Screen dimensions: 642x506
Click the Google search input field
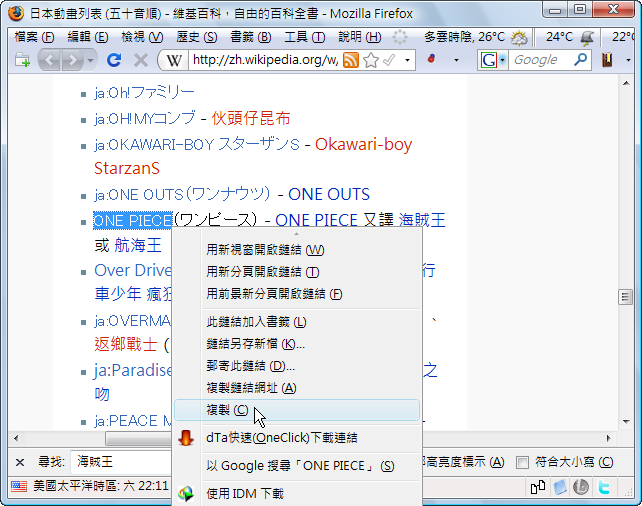541,60
